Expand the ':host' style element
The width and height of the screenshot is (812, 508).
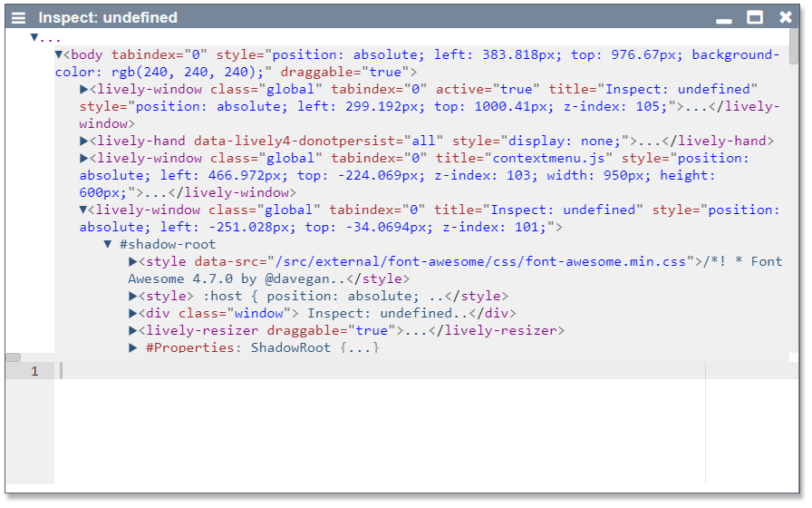133,296
